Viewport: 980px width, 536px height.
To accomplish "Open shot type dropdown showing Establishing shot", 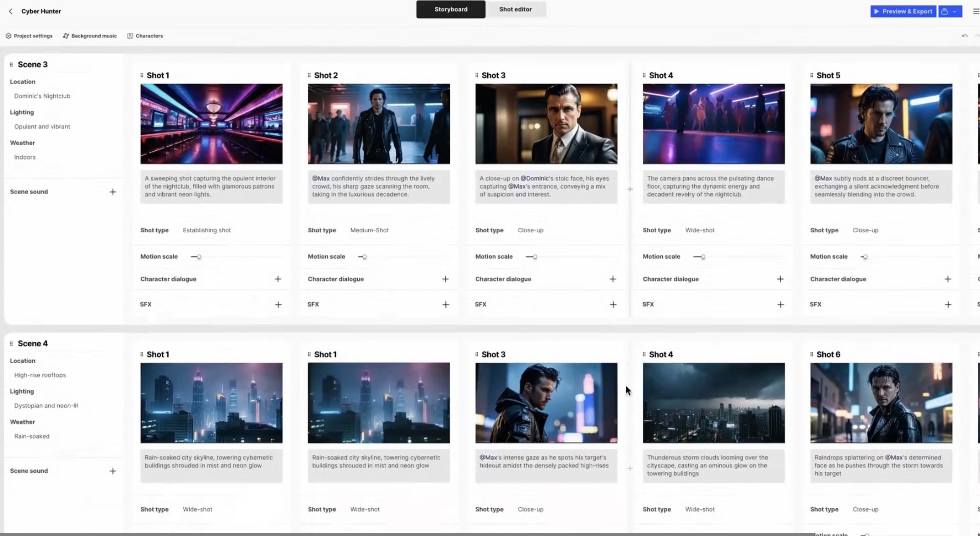I will pos(206,230).
